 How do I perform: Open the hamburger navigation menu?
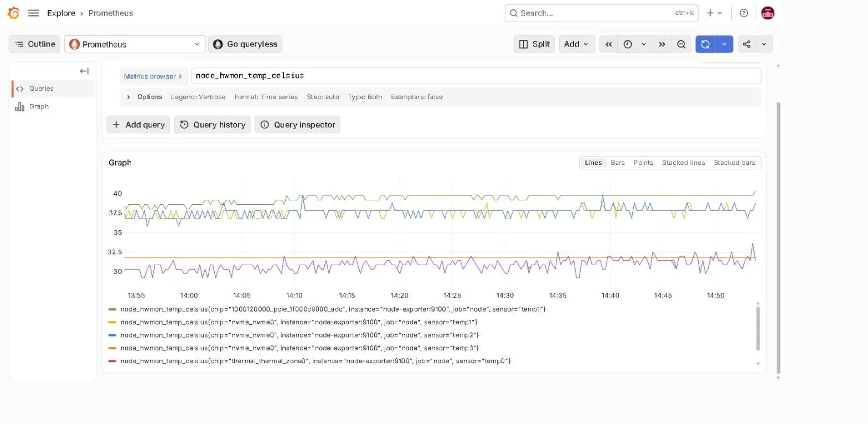(x=33, y=13)
